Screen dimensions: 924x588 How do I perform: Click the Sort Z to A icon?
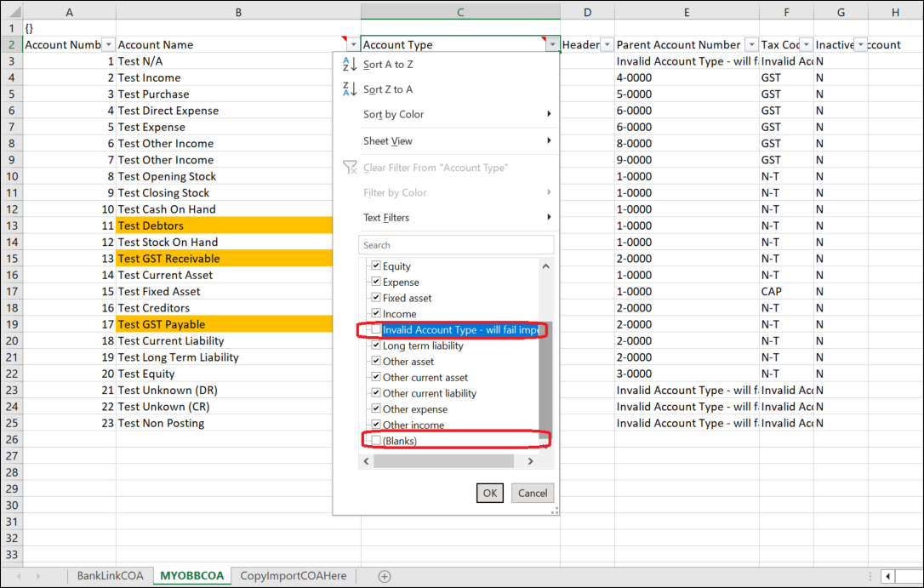(349, 89)
